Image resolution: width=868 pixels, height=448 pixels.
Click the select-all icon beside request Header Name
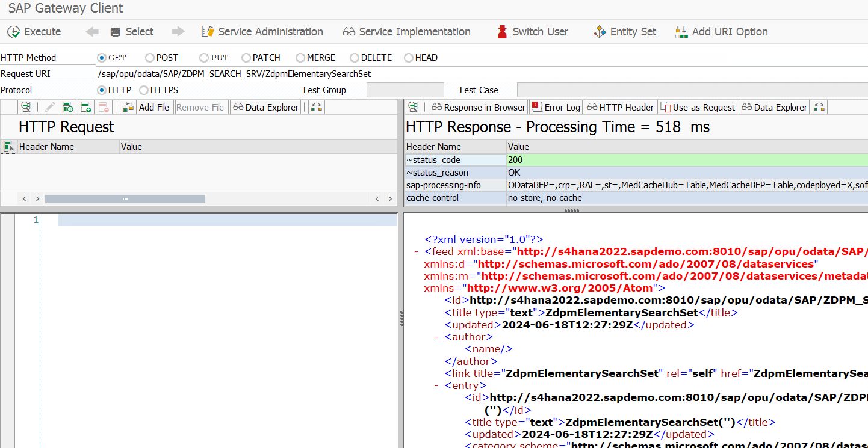[x=8, y=146]
